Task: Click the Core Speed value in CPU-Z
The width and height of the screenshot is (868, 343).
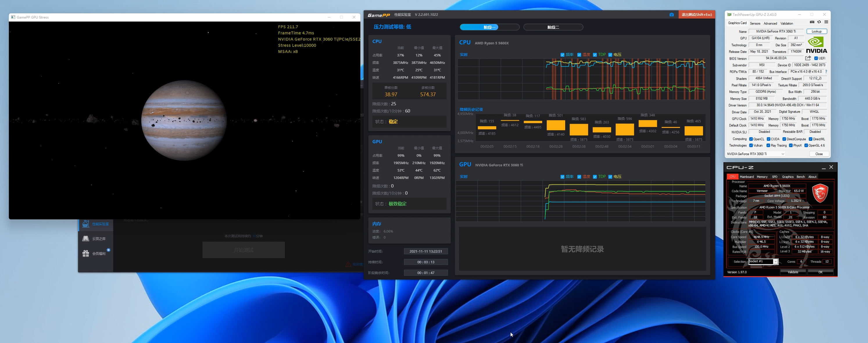Action: click(761, 237)
